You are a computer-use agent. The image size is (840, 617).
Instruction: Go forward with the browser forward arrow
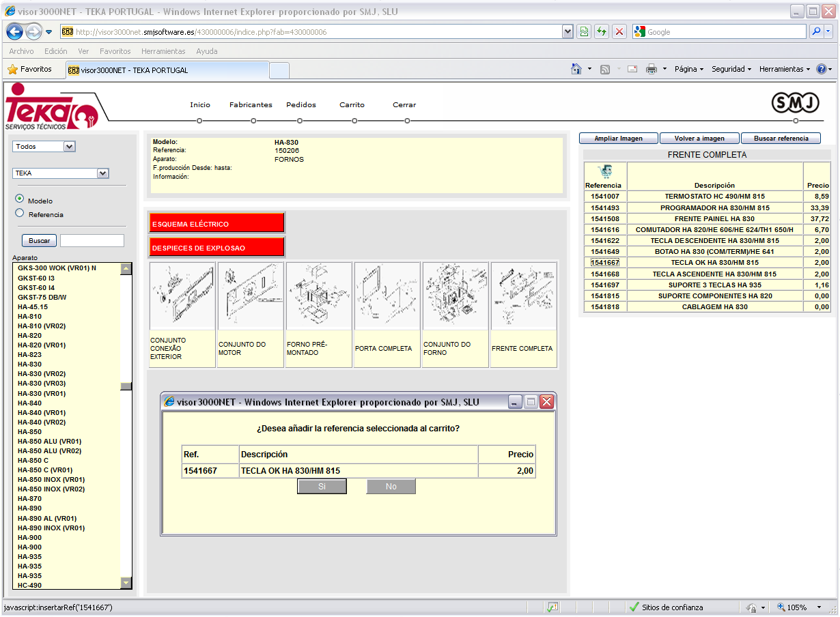coord(33,31)
